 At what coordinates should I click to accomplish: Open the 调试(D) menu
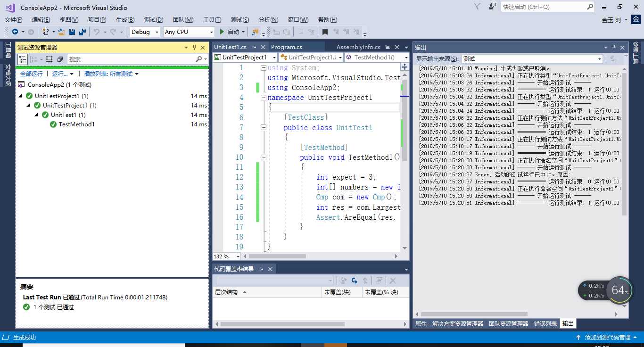154,20
